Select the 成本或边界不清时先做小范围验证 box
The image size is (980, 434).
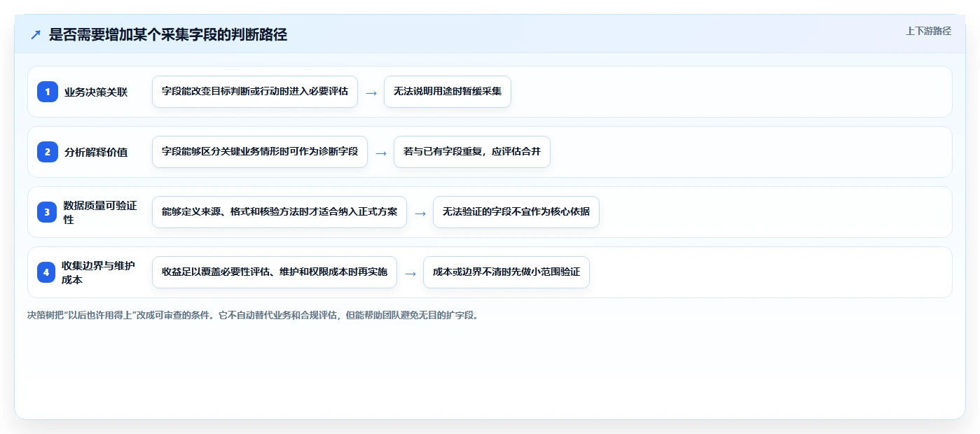click(506, 272)
